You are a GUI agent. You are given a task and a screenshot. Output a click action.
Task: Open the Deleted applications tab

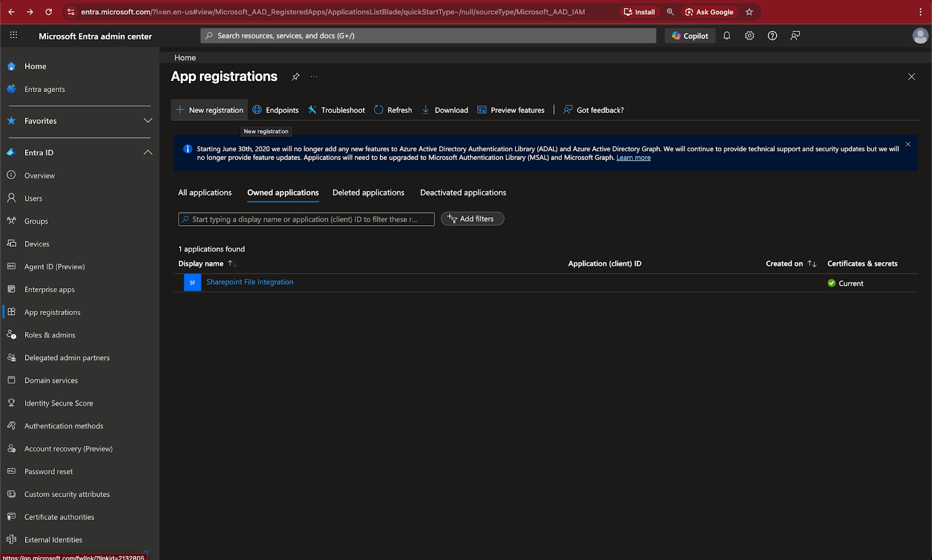pyautogui.click(x=368, y=193)
